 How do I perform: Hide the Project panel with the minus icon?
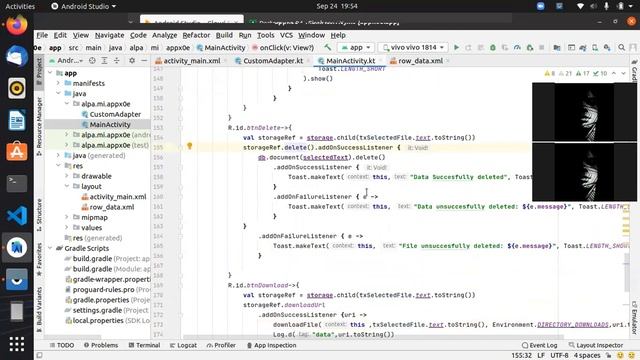click(144, 60)
